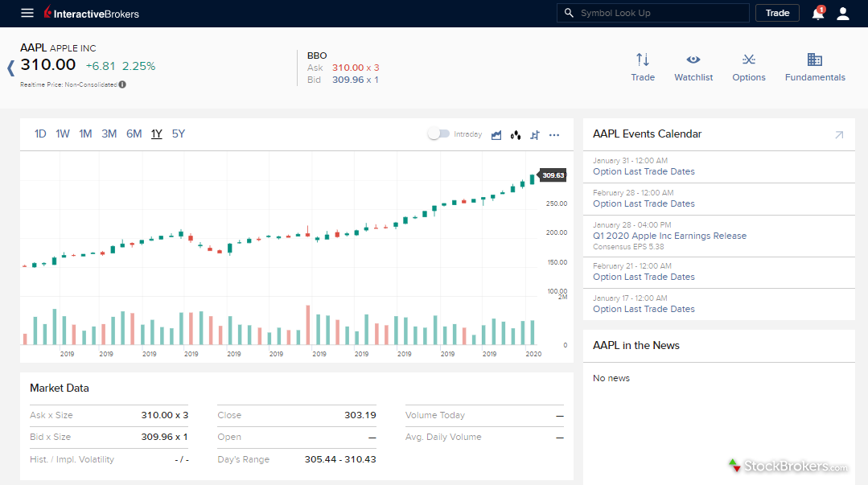Click the Hist. / Impl. Volatility label
Image resolution: width=868 pixels, height=485 pixels.
point(72,459)
